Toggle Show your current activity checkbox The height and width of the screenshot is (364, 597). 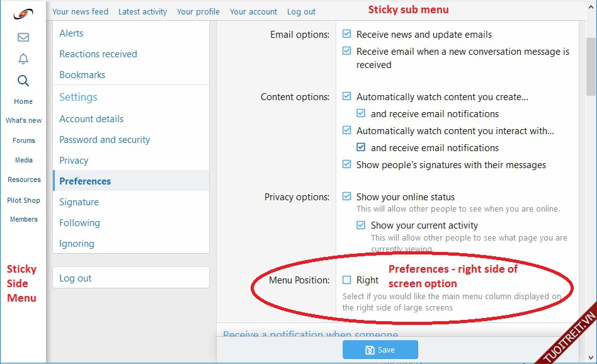pyautogui.click(x=361, y=225)
